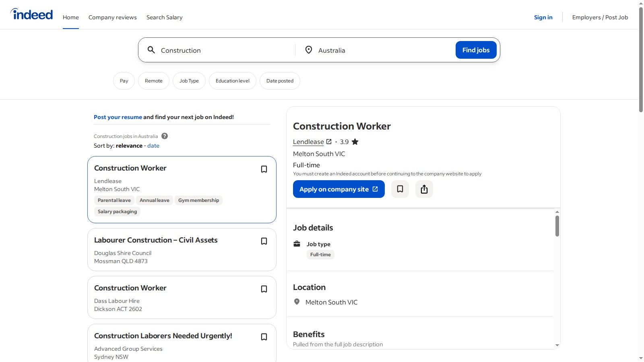
Task: Toggle the Education level filter
Action: click(x=232, y=80)
